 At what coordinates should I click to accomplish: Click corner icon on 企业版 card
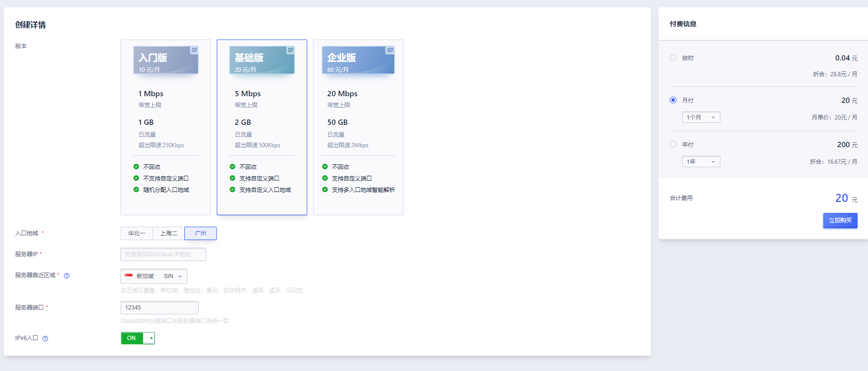click(x=390, y=50)
